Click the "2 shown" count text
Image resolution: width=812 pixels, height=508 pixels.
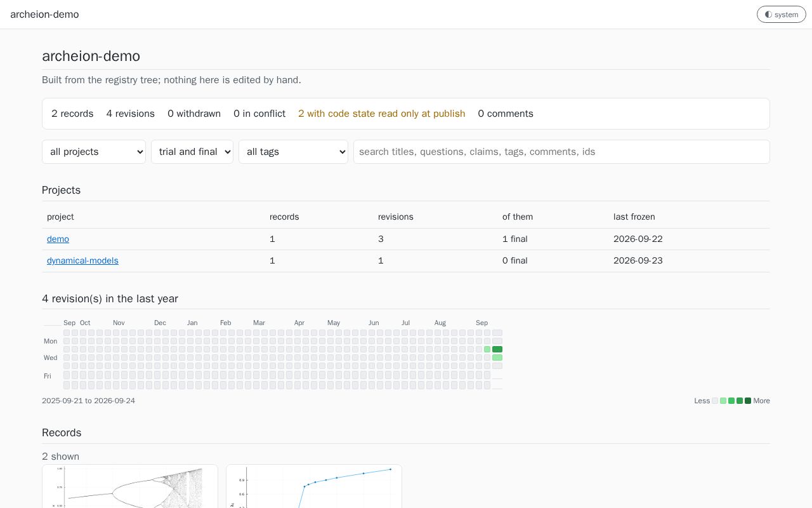tap(60, 457)
